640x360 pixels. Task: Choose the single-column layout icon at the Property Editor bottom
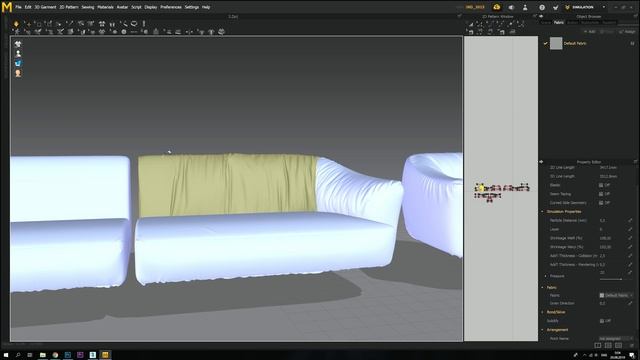pos(598,345)
